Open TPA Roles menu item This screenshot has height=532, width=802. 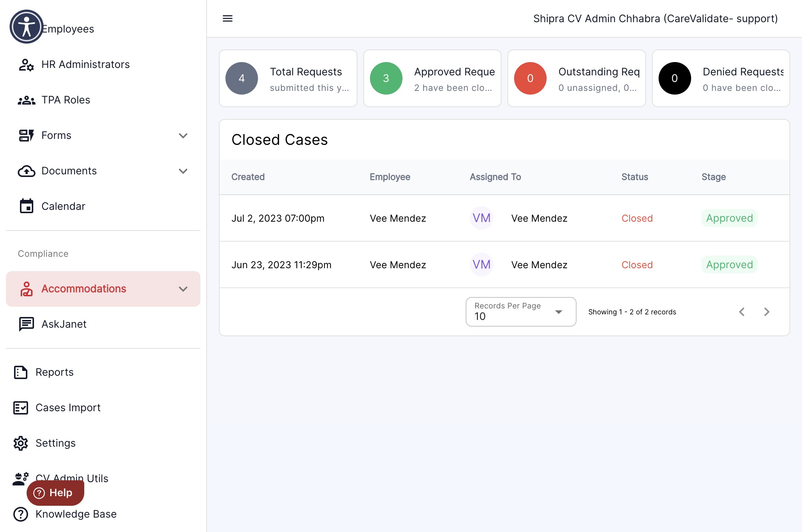pyautogui.click(x=103, y=100)
